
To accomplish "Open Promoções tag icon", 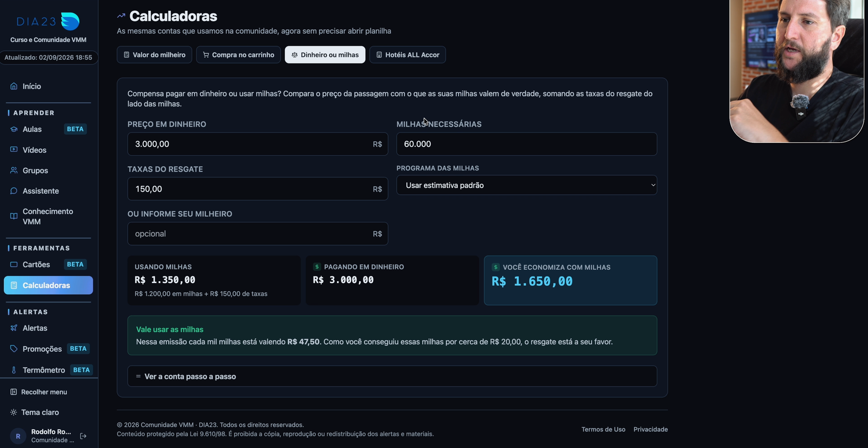I will tap(14, 349).
